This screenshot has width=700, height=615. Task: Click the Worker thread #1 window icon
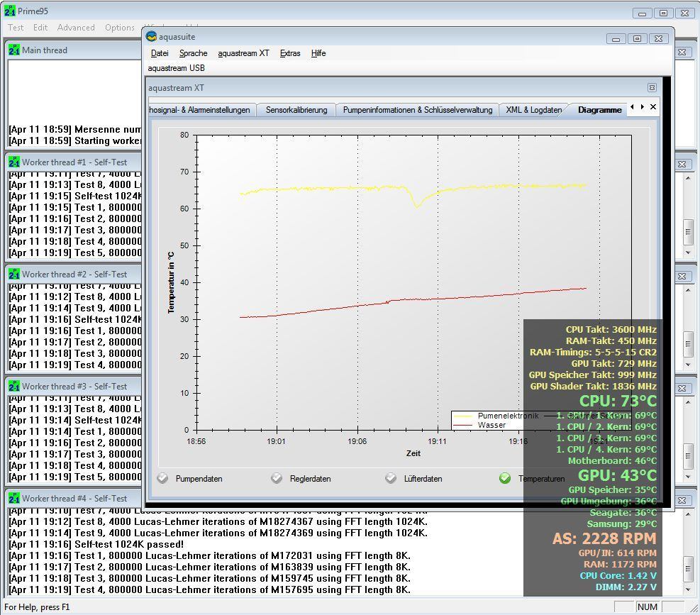pos(14,162)
